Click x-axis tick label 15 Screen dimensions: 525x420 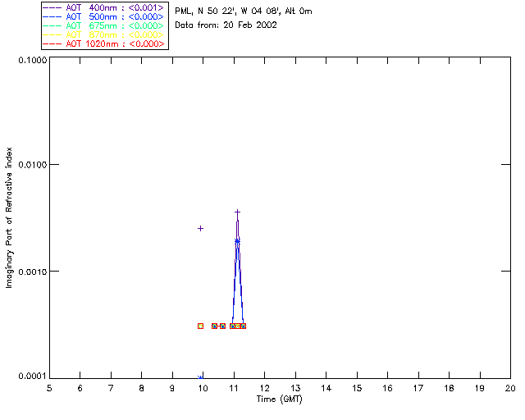click(357, 388)
